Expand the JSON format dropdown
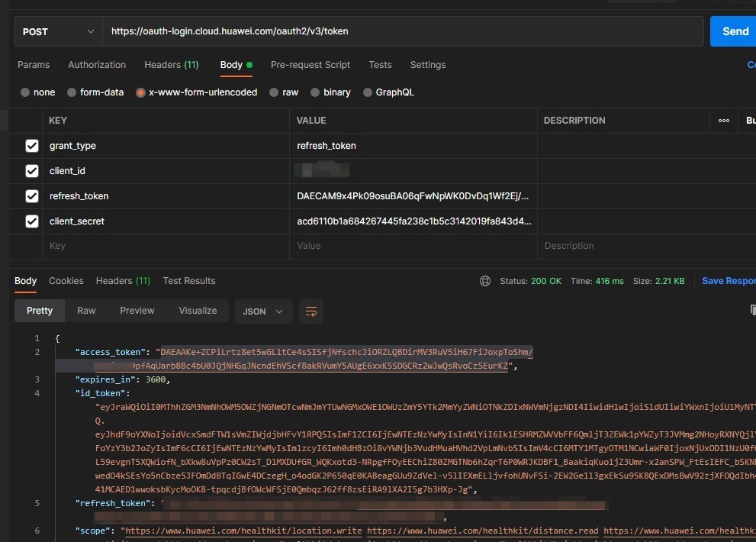756x542 pixels. click(262, 311)
